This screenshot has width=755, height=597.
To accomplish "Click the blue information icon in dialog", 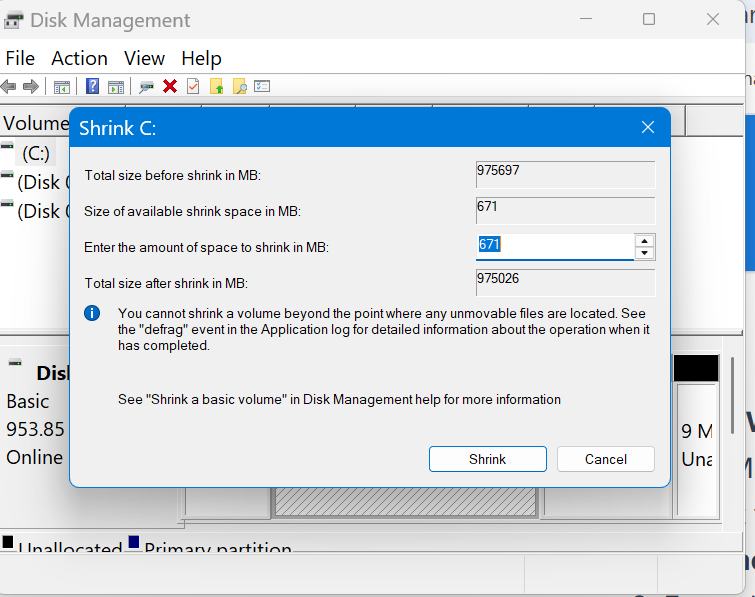I will 92,313.
